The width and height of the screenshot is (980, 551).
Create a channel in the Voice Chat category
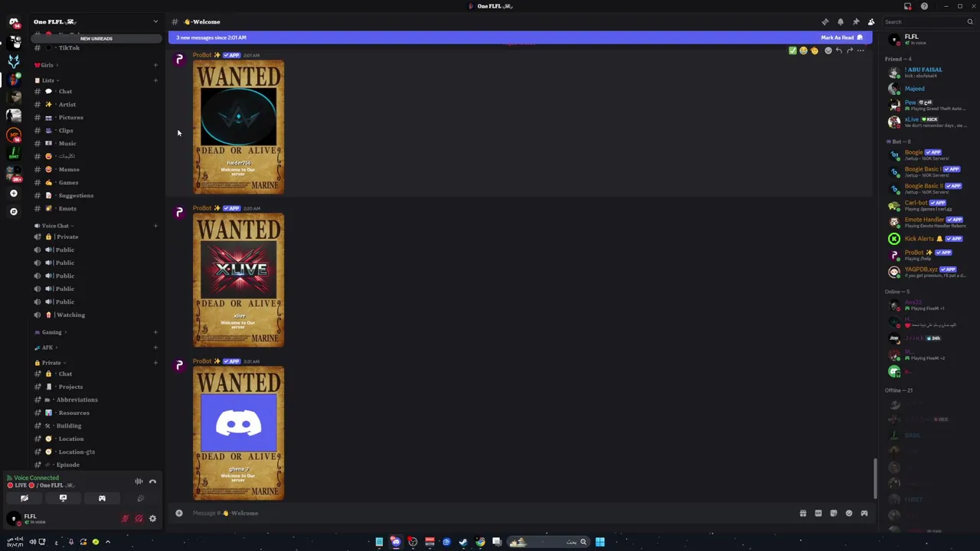tap(155, 226)
